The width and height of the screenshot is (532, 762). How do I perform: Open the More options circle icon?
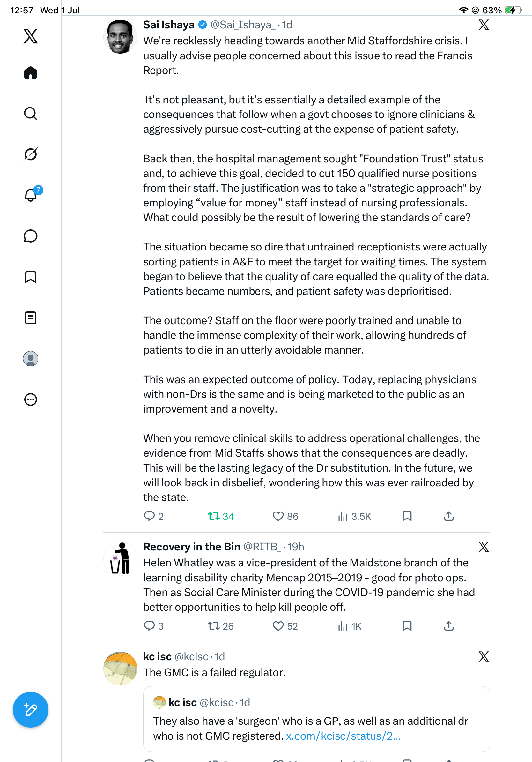31,400
